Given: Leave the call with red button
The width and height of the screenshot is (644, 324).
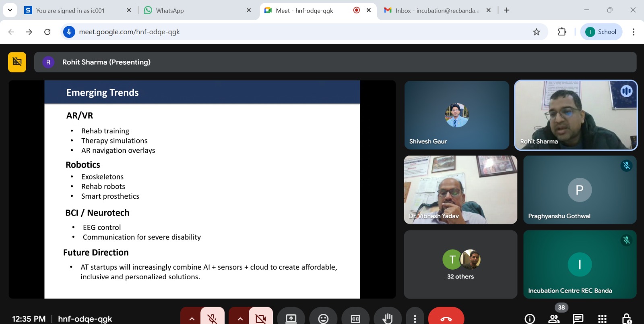Looking at the screenshot, I should coord(446,318).
